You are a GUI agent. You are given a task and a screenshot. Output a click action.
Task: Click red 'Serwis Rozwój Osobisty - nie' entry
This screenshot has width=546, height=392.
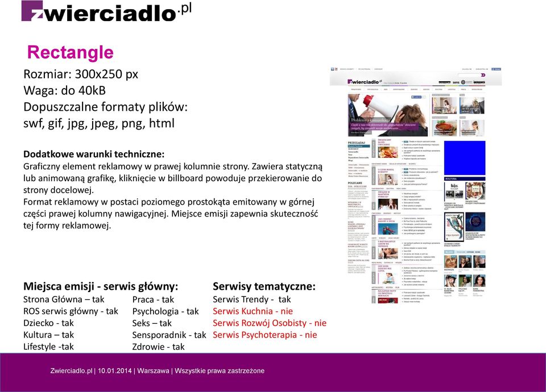270,323
